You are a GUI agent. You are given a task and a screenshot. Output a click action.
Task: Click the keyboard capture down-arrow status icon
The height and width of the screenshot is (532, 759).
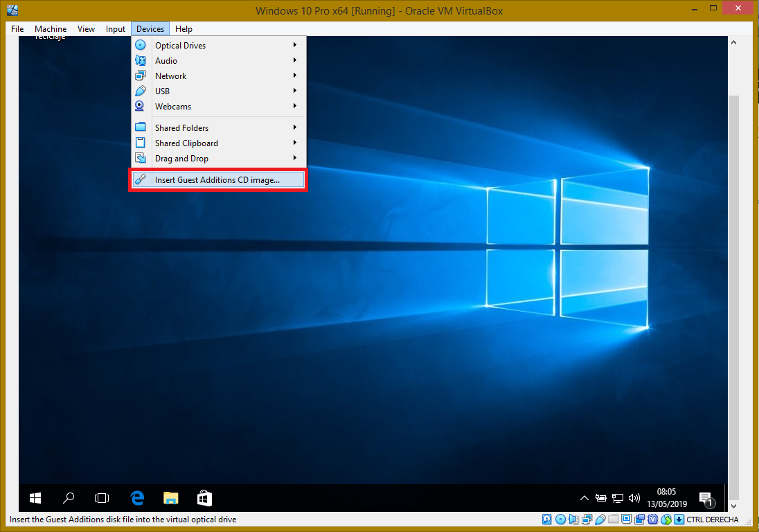[x=679, y=520]
